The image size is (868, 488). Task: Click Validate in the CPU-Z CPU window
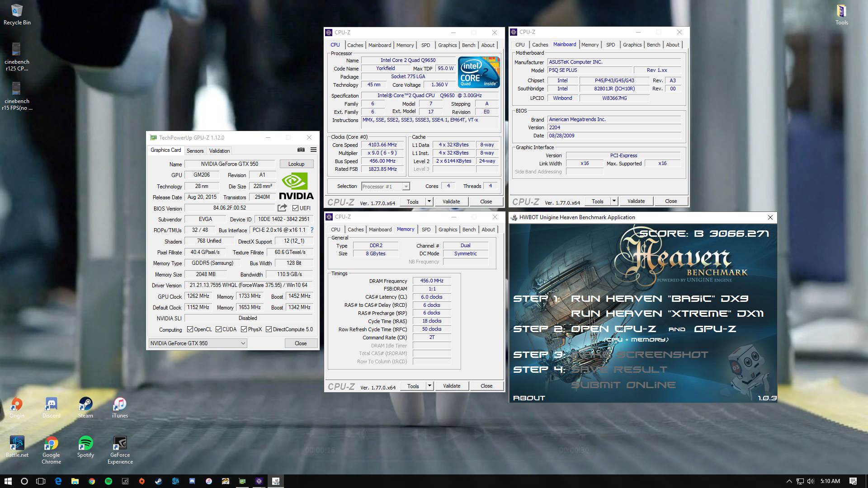[x=451, y=202]
